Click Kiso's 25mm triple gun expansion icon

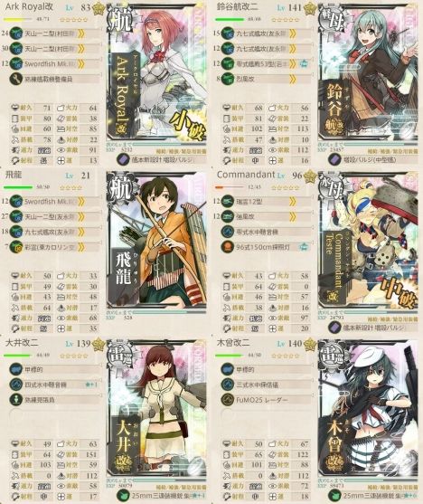[x=334, y=496]
